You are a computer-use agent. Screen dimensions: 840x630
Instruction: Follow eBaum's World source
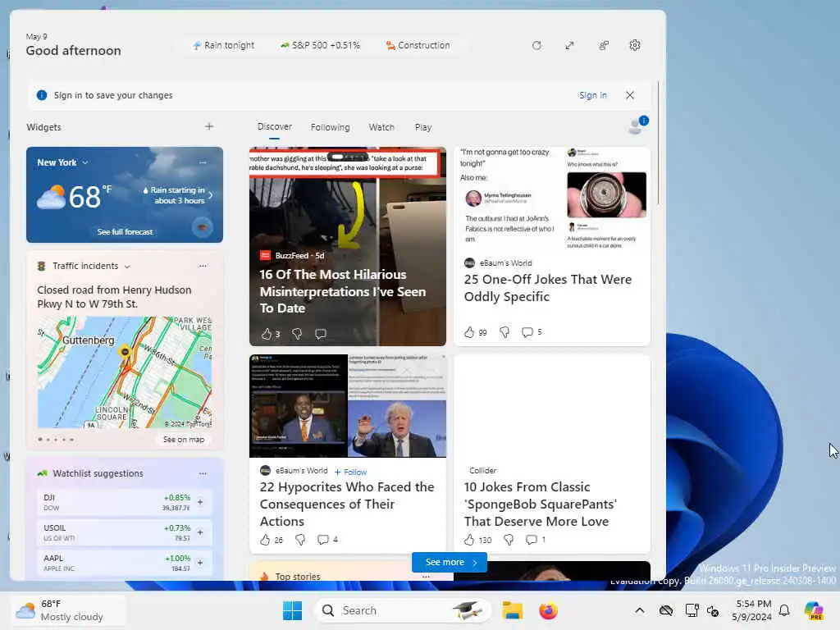(x=350, y=472)
